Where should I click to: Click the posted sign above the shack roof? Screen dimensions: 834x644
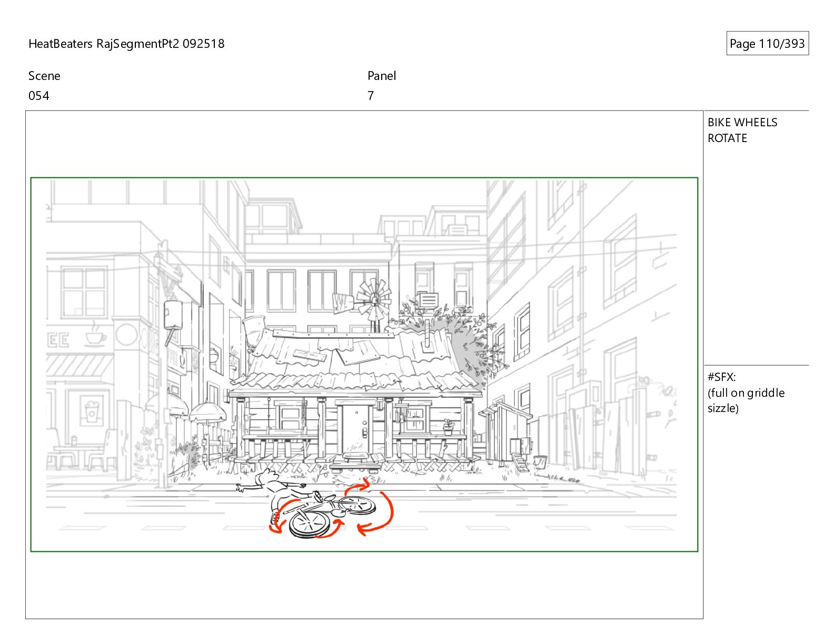427,300
